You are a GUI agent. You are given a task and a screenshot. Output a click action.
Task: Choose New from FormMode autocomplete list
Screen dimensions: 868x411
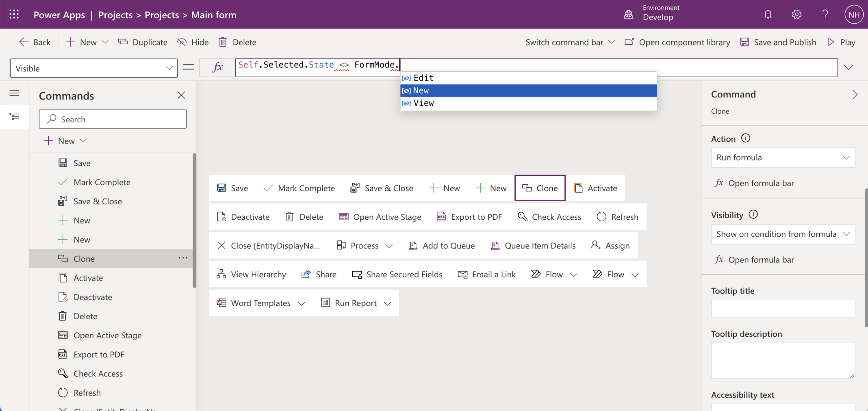click(x=528, y=91)
